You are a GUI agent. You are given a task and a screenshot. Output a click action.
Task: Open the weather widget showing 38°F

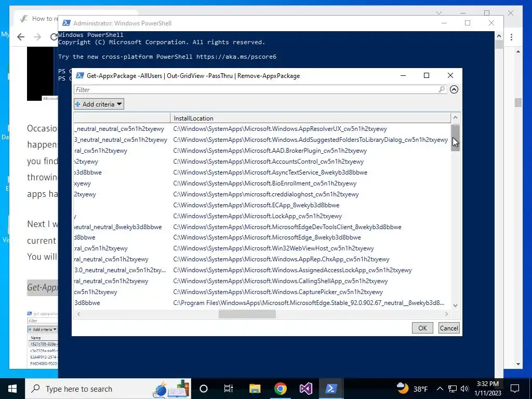[412, 389]
